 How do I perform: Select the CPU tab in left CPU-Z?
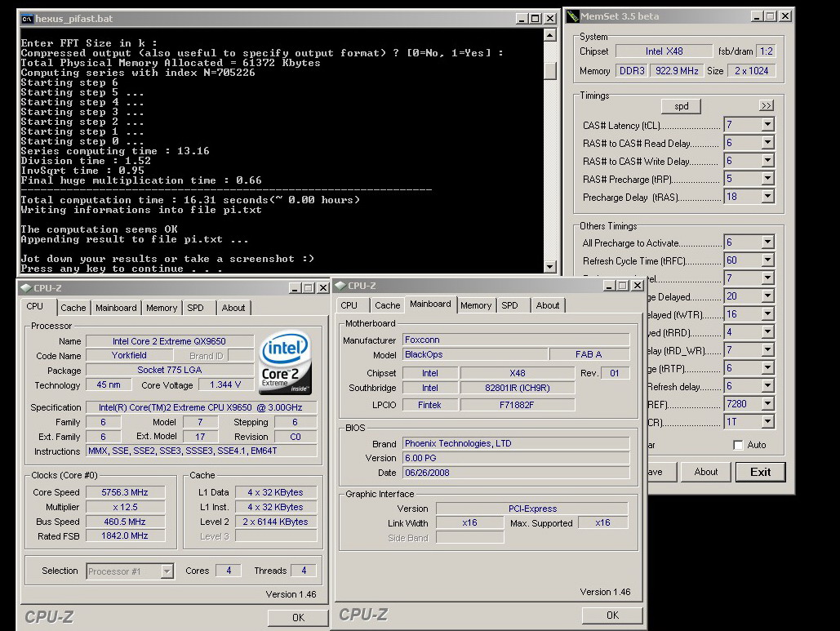point(35,306)
